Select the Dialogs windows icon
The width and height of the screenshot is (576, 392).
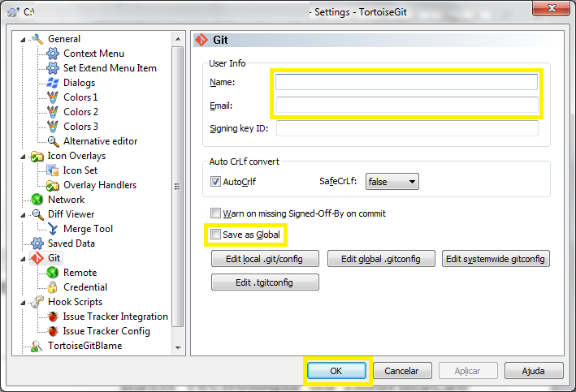click(53, 83)
